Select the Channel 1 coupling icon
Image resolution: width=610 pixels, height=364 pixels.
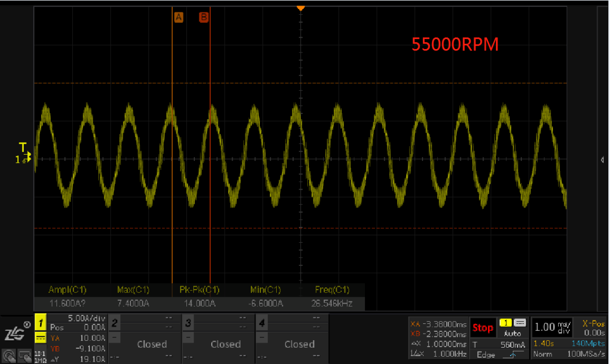[x=40, y=337]
